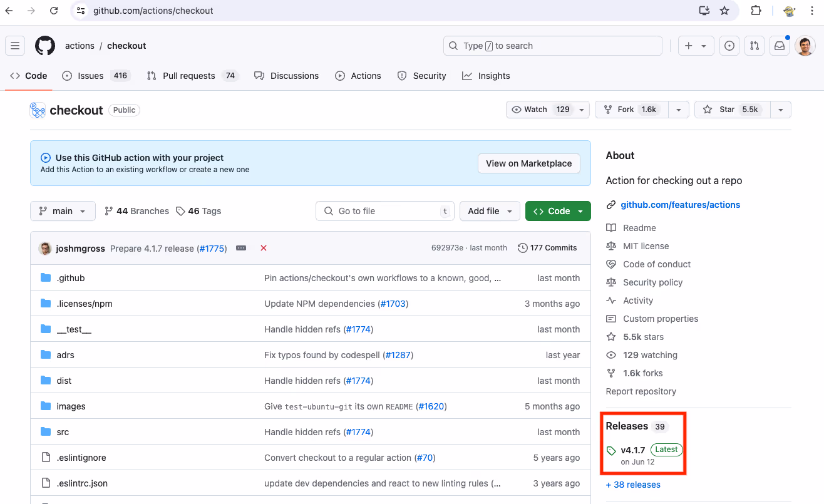Open the user profile avatar menu
Screen dimensions: 824x504
[805, 46]
